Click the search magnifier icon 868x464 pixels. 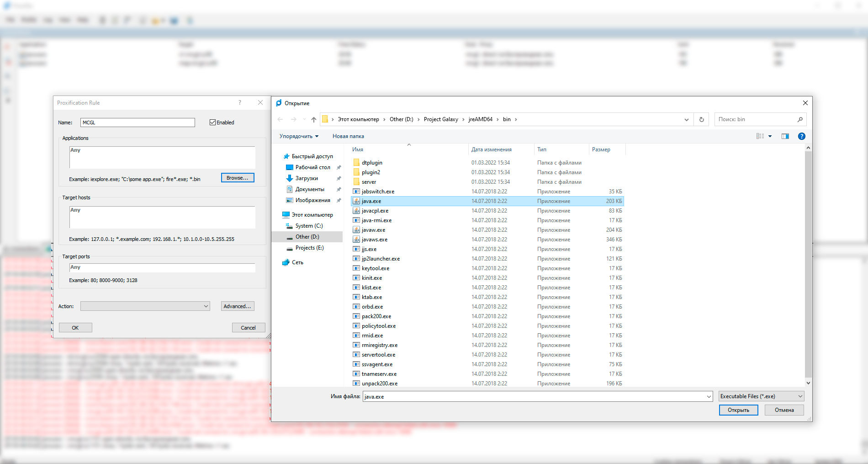point(799,120)
